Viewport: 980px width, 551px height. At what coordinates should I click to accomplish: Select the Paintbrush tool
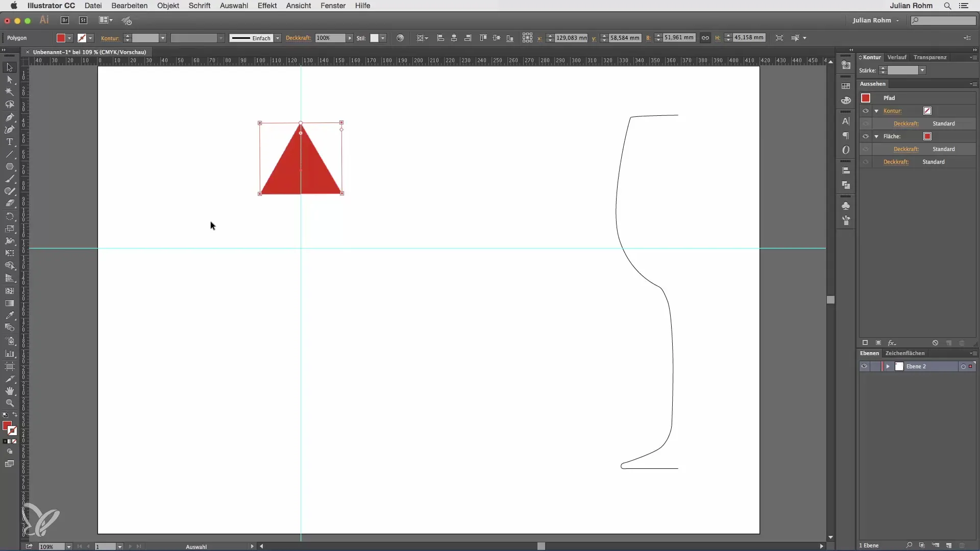click(10, 179)
